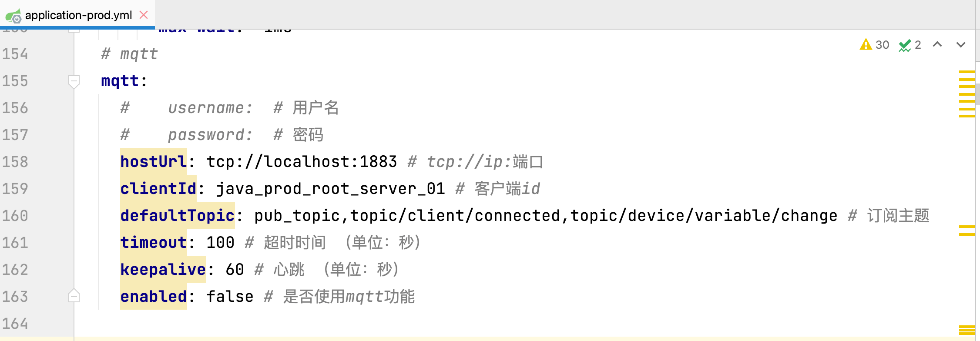Screen dimensions: 980x341
Task: Click the green typo checkmark showing 2
Action: pos(910,45)
